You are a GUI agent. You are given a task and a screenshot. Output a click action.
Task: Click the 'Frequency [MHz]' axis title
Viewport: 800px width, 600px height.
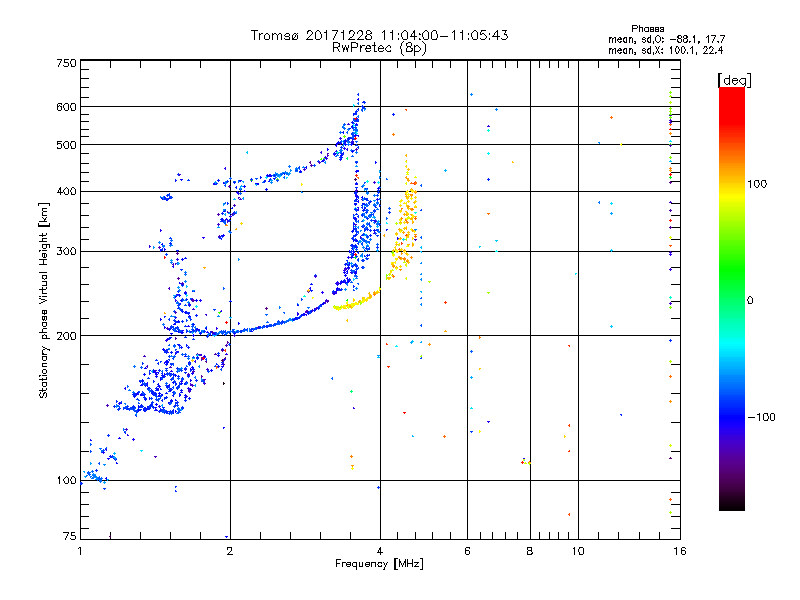pos(379,564)
